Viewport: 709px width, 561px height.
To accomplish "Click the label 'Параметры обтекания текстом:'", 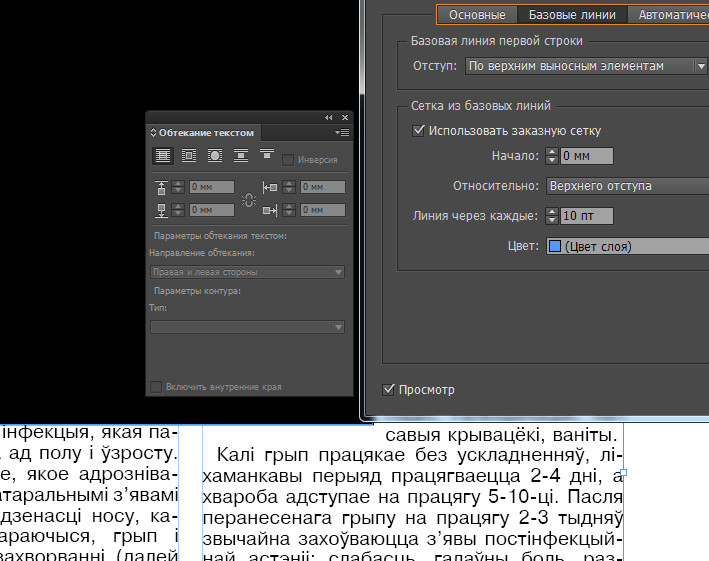I will (220, 236).
